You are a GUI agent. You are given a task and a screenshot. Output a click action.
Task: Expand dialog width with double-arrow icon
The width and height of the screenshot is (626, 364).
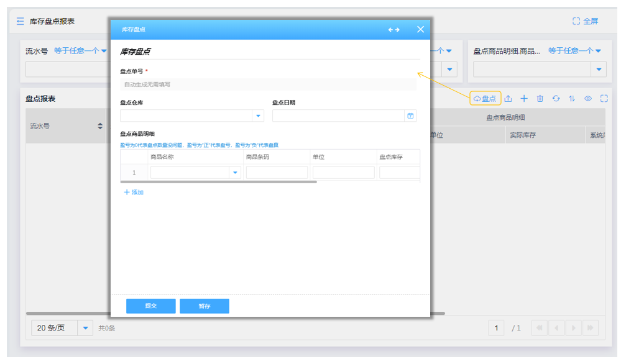click(394, 30)
